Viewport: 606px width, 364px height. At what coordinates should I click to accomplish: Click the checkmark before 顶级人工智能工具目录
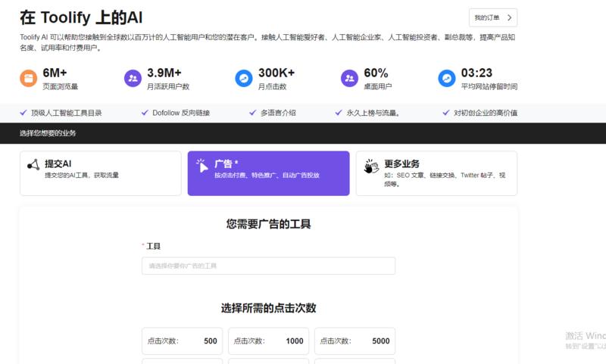coord(23,113)
